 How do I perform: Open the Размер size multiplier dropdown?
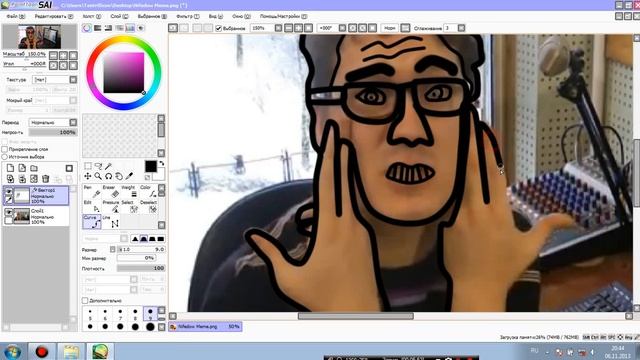pyautogui.click(x=113, y=249)
